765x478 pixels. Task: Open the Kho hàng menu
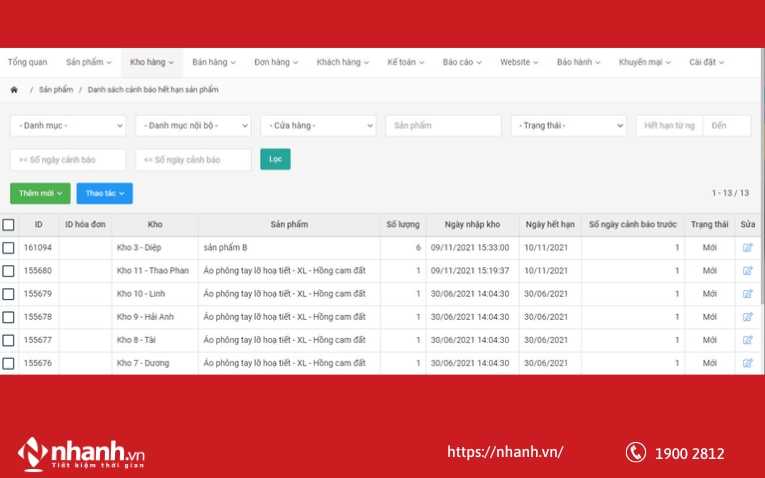(x=151, y=62)
